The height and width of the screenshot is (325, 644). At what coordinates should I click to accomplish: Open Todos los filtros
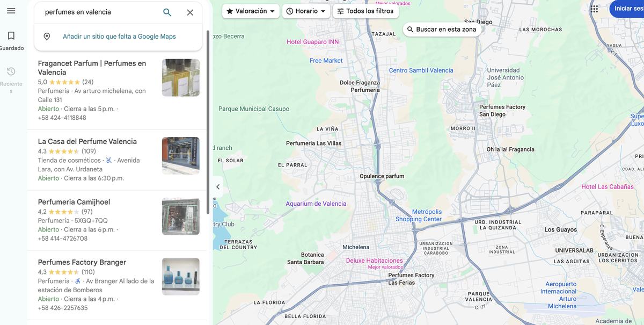[x=365, y=11]
